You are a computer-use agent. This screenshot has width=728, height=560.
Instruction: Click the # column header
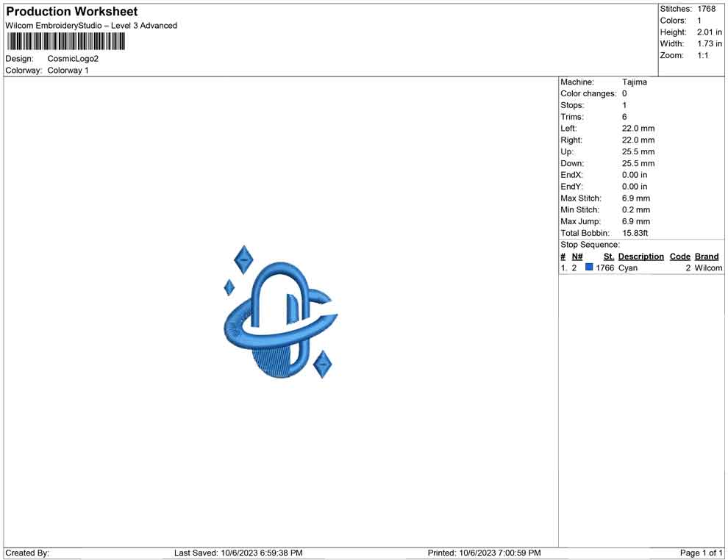pos(563,256)
